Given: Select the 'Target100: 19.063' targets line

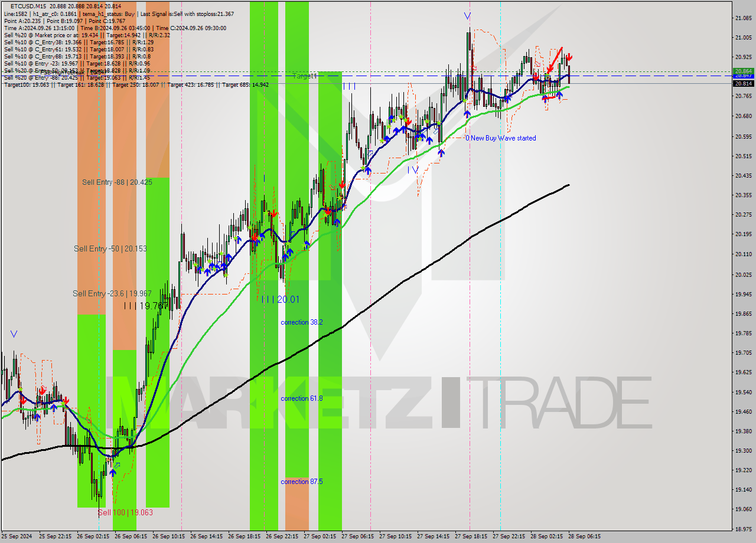Looking at the screenshot, I should click(x=136, y=84).
